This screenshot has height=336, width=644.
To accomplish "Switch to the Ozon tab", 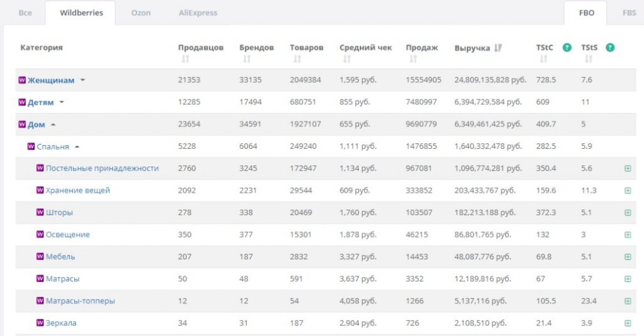I will (141, 13).
